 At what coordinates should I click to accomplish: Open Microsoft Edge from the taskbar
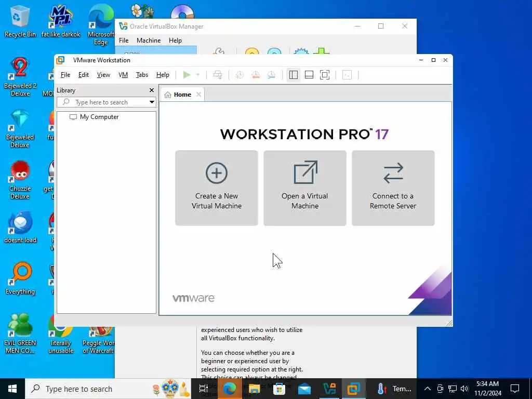click(230, 389)
